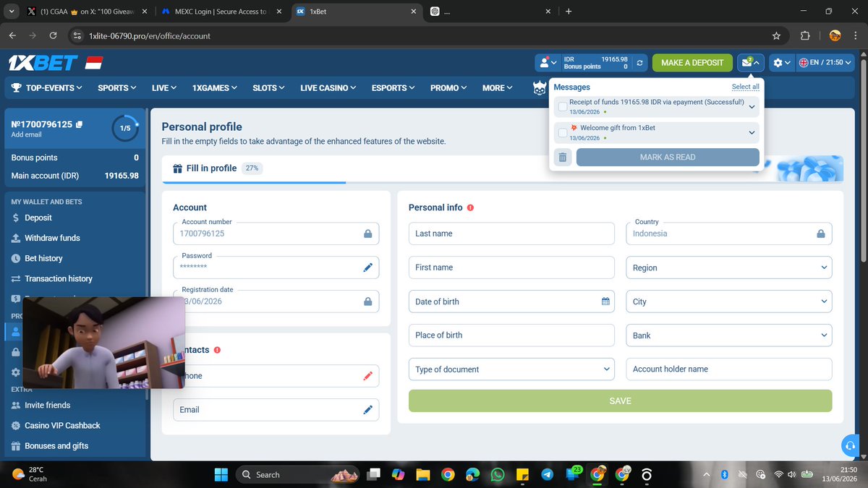The image size is (868, 488).
Task: Check the Receipt of funds message checkbox
Action: [x=563, y=107]
